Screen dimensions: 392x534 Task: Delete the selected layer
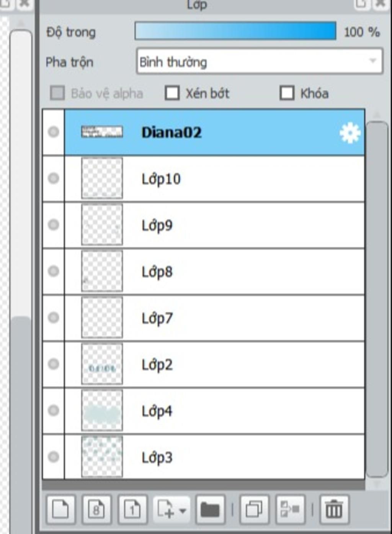(334, 509)
